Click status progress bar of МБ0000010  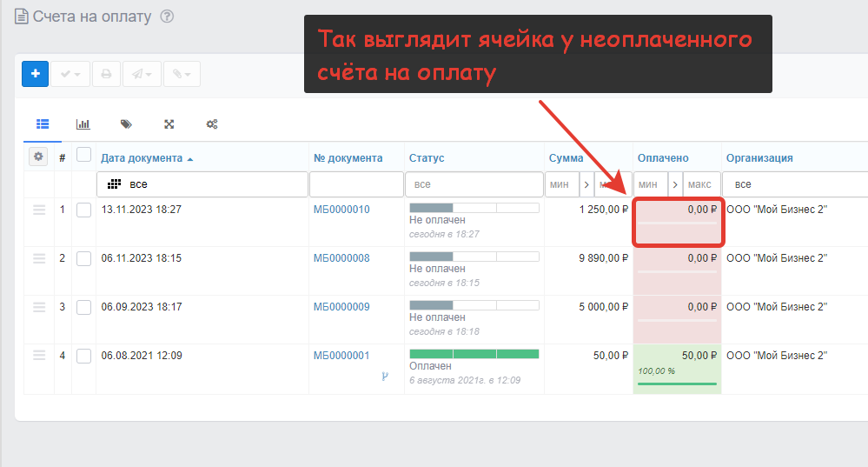(x=474, y=208)
